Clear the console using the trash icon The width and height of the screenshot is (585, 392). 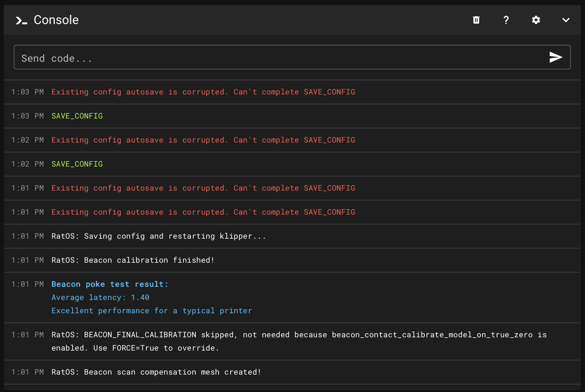(476, 19)
